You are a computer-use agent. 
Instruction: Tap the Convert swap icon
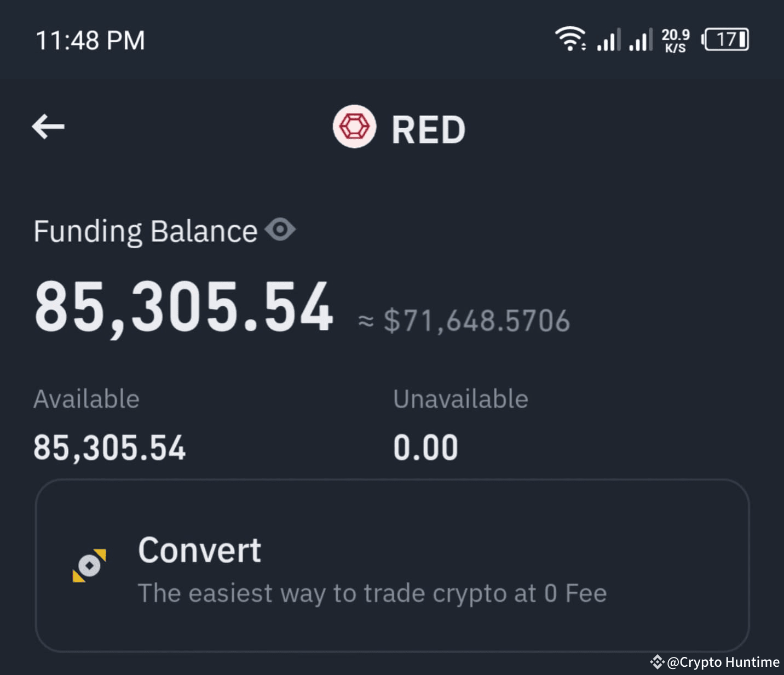coord(89,565)
